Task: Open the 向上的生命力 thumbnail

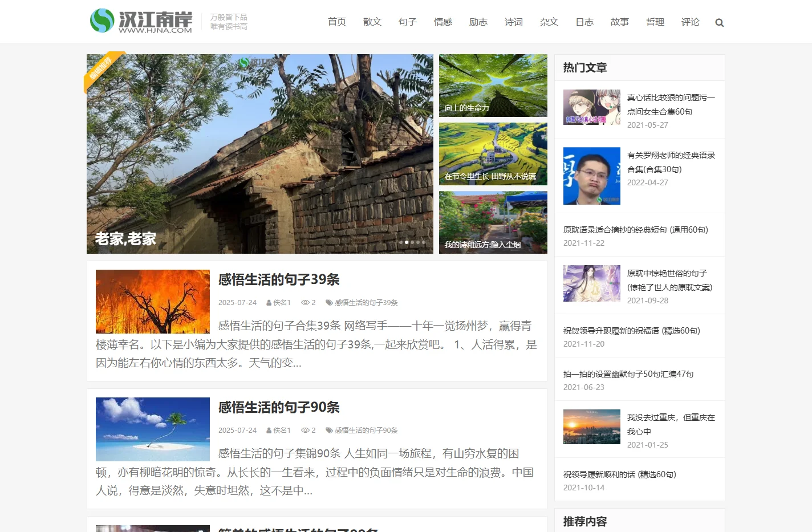Action: tap(493, 86)
